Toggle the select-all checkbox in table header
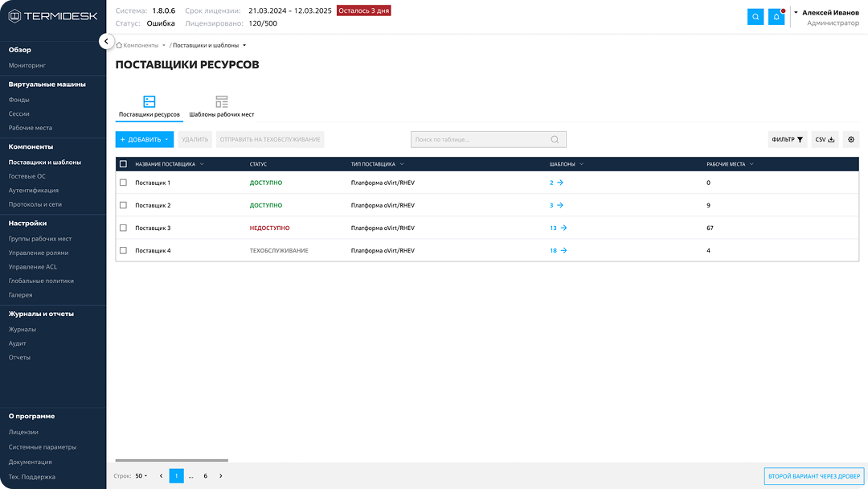Viewport: 868px width, 489px height. (123, 164)
